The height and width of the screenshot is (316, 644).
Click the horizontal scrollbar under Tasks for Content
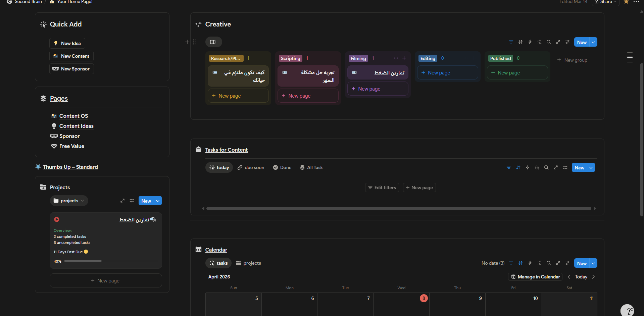(399, 208)
